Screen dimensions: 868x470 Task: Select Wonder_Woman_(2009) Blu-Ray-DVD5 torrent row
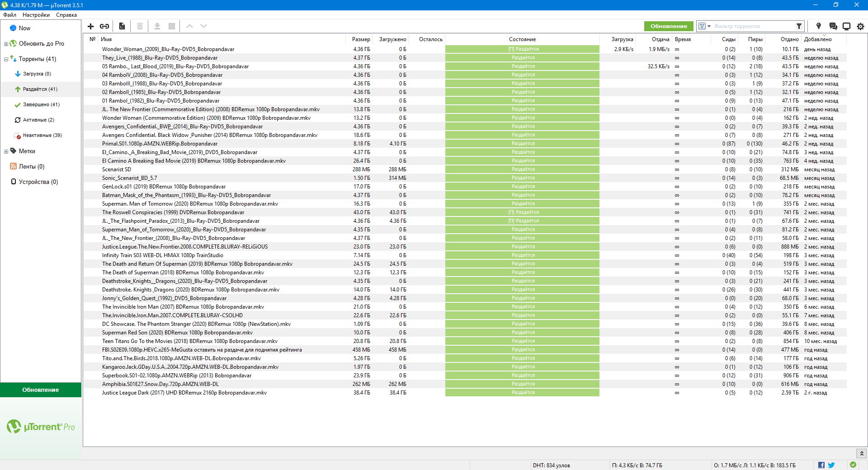click(x=464, y=49)
